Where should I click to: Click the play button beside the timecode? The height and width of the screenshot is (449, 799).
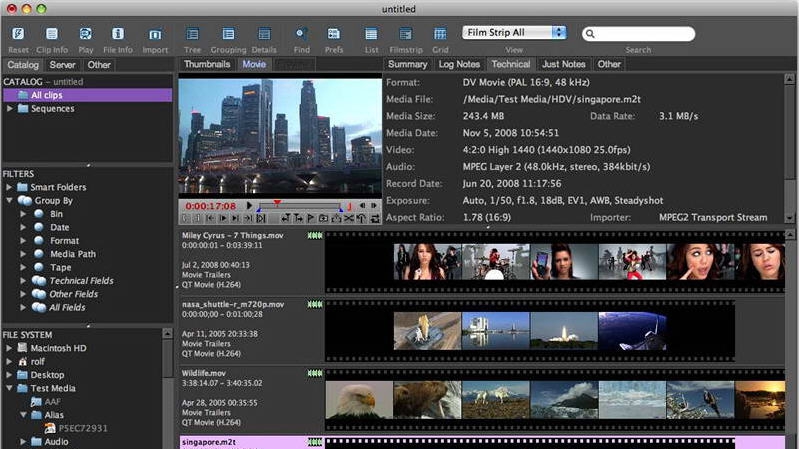point(249,205)
